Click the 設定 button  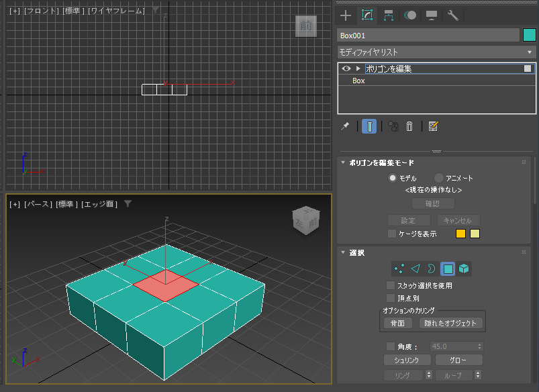coord(408,220)
